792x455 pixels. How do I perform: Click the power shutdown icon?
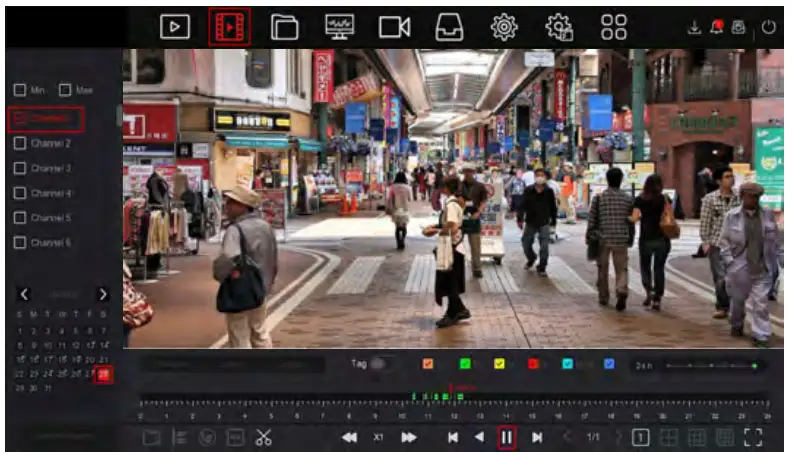click(768, 27)
